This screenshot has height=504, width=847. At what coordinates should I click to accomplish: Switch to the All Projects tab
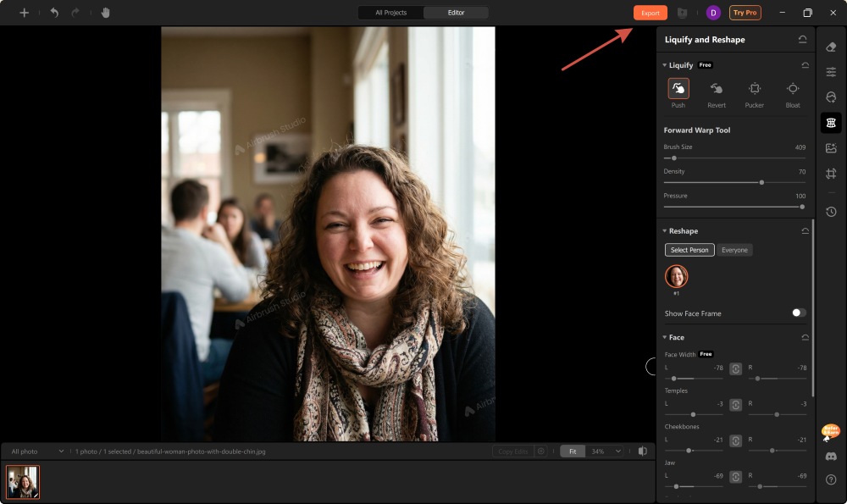(391, 13)
